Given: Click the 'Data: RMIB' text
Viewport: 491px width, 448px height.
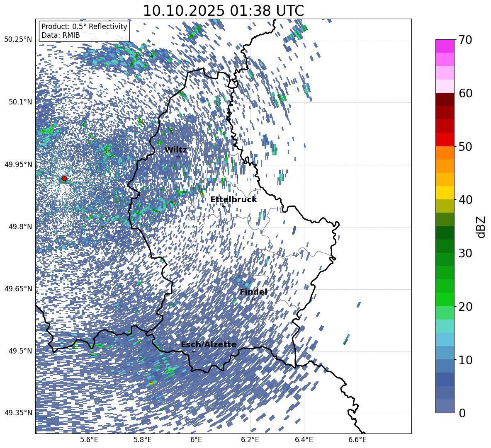Looking at the screenshot, I should [x=61, y=35].
